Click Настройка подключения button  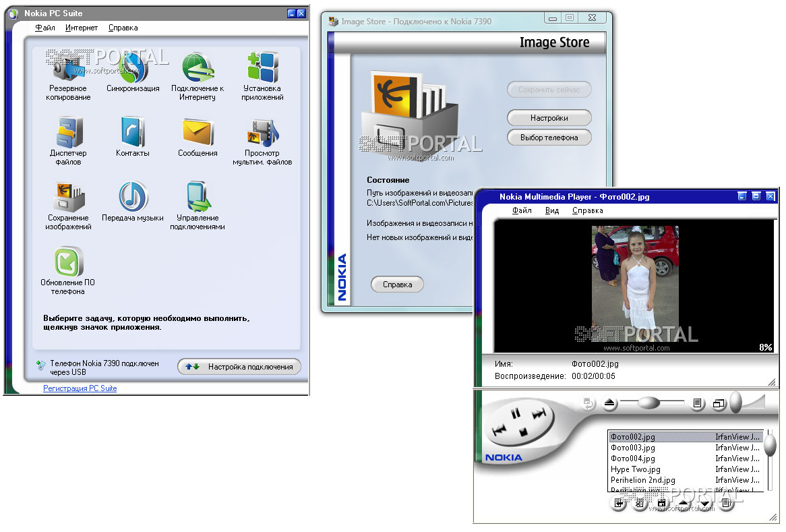click(239, 367)
